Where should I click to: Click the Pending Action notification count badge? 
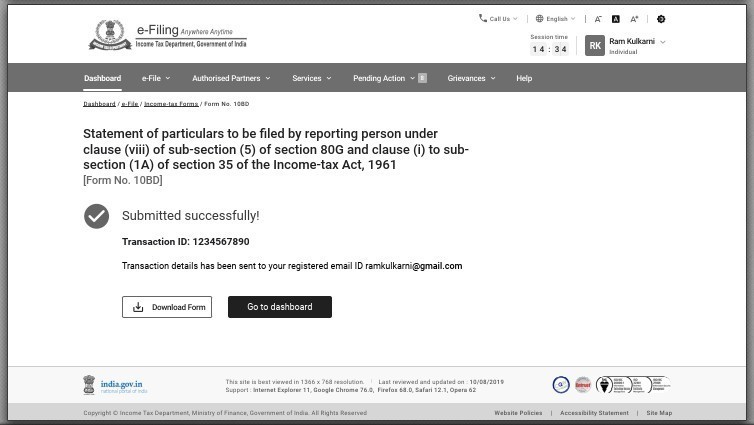[422, 78]
